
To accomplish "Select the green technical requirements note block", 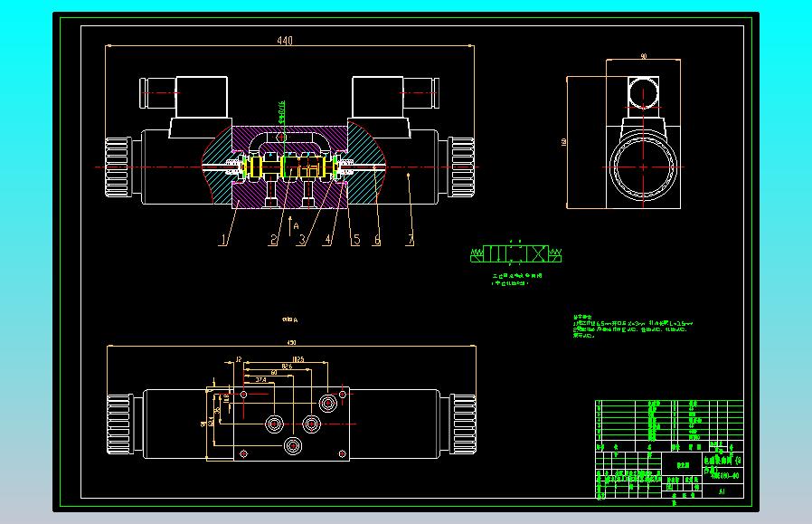I will pyautogui.click(x=632, y=326).
